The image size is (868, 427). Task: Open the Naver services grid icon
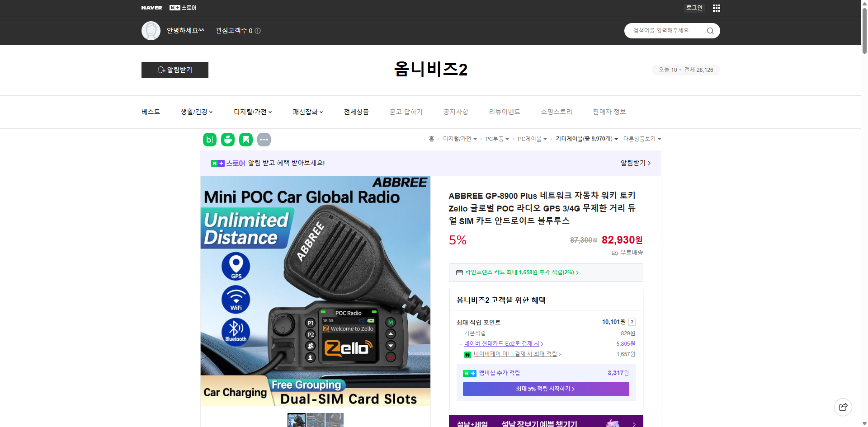tap(716, 8)
